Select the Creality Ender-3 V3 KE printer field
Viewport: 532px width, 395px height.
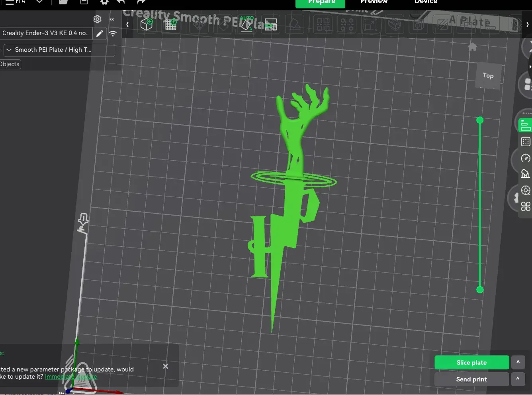(x=46, y=33)
